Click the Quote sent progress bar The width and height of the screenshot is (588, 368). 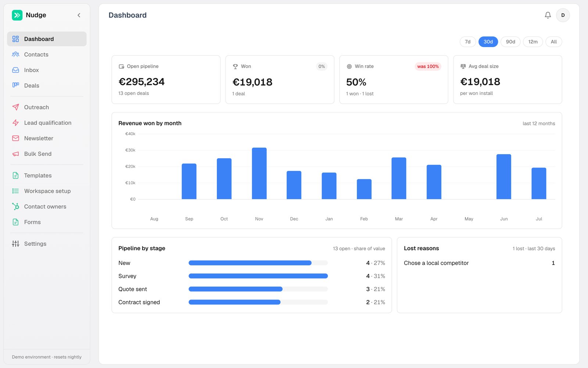coord(258,289)
